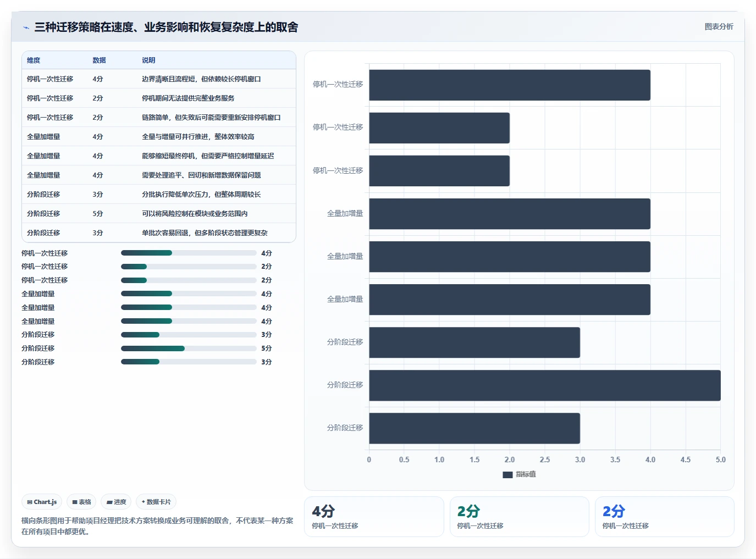Click the 数据 column header
This screenshot has width=756, height=559.
[x=99, y=60]
